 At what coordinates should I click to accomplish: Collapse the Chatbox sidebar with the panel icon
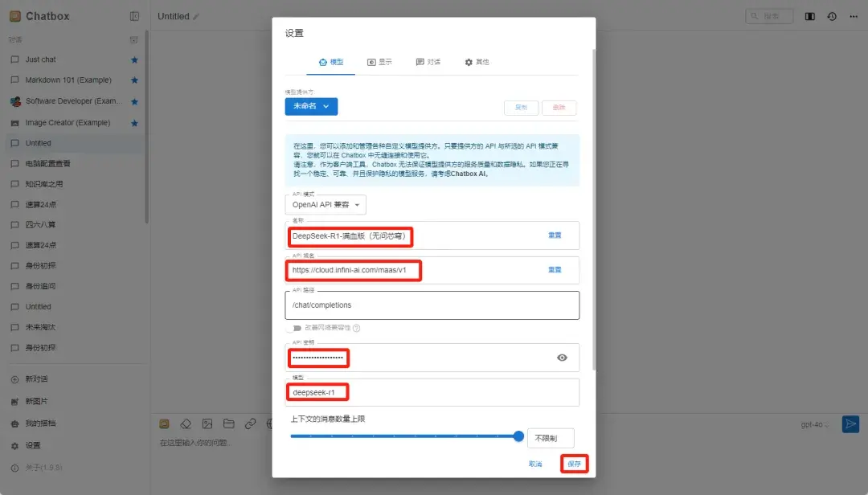click(134, 16)
